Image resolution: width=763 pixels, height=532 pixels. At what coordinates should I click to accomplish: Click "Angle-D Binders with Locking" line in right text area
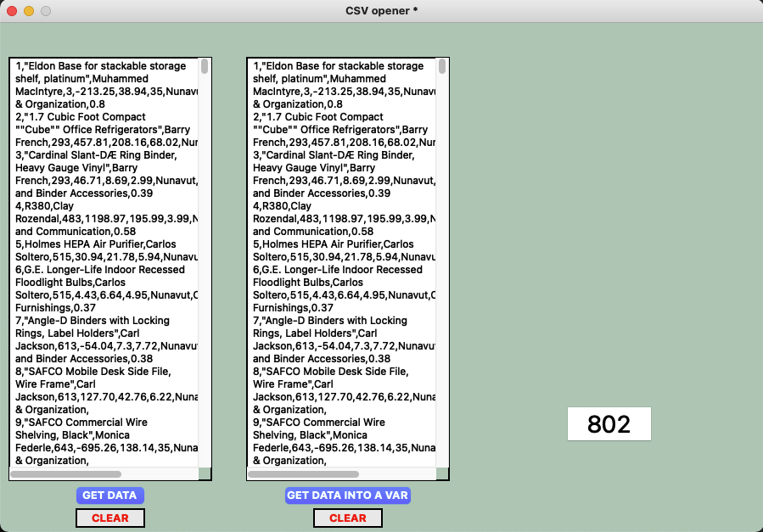point(330,321)
